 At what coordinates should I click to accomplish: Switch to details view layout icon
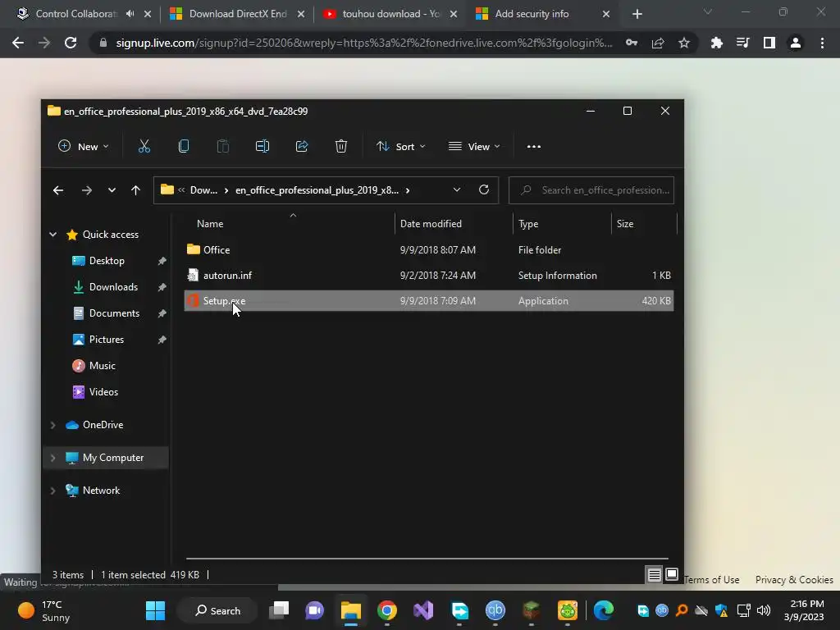coord(654,575)
